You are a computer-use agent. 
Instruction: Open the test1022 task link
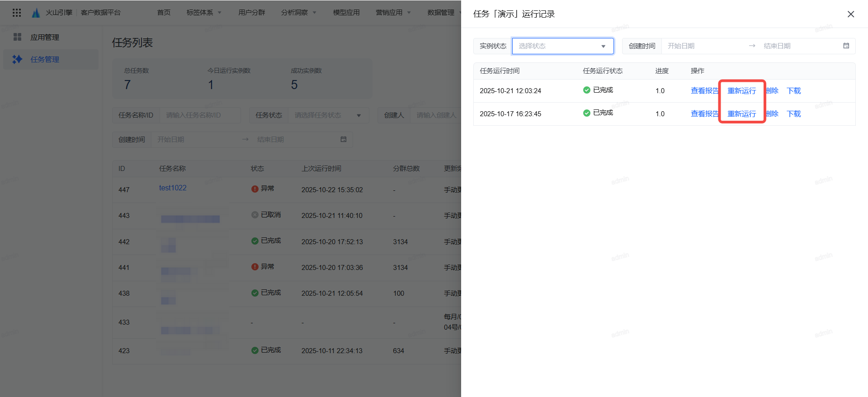pos(173,188)
